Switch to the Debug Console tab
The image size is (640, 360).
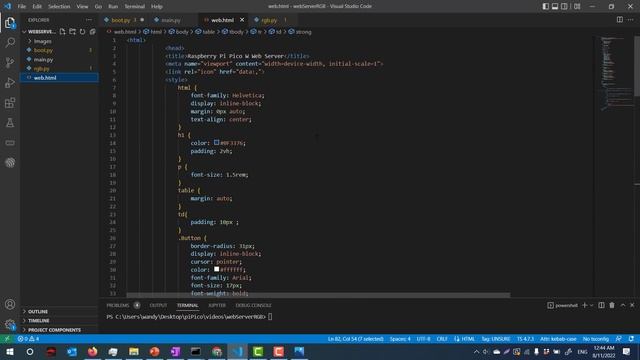tap(253, 305)
